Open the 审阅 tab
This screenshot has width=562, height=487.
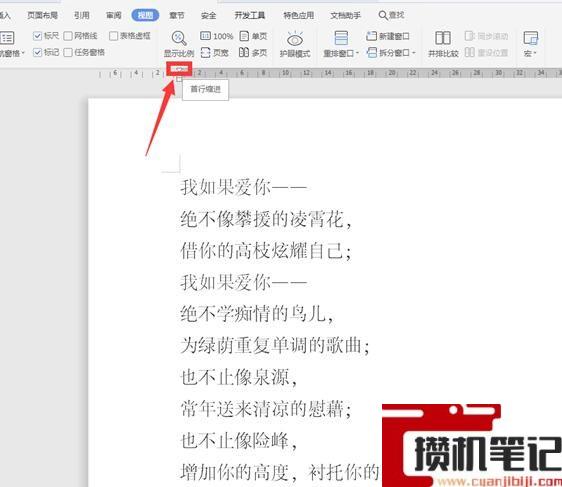114,15
